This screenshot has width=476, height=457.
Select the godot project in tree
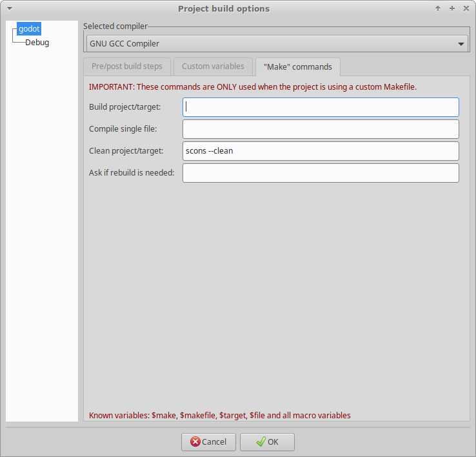(x=29, y=29)
